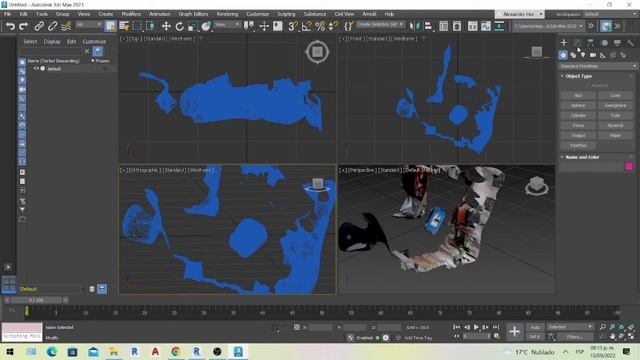
Task: Click the Scene Explorer search input field
Action: click(51, 51)
